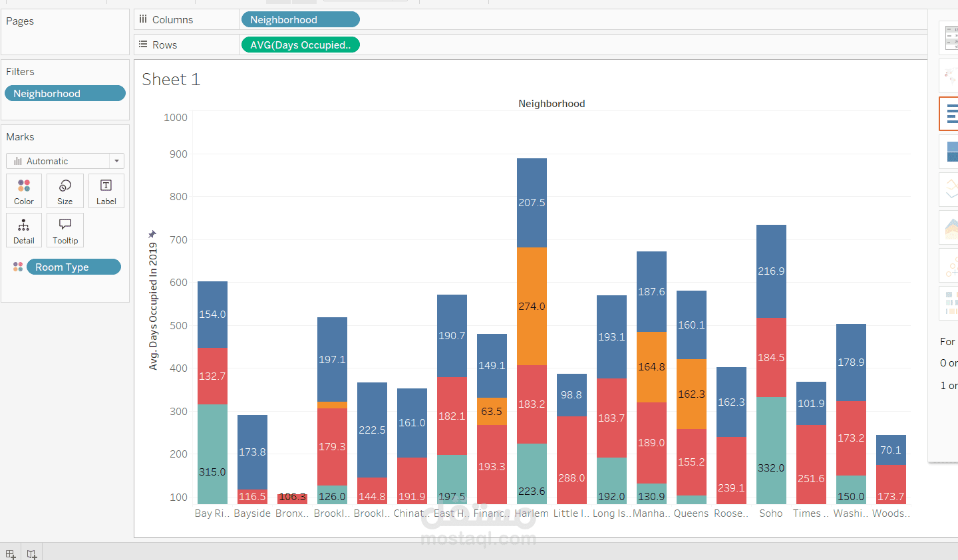Select the 251.6 red bar value
The image size is (958, 560).
tap(811, 479)
